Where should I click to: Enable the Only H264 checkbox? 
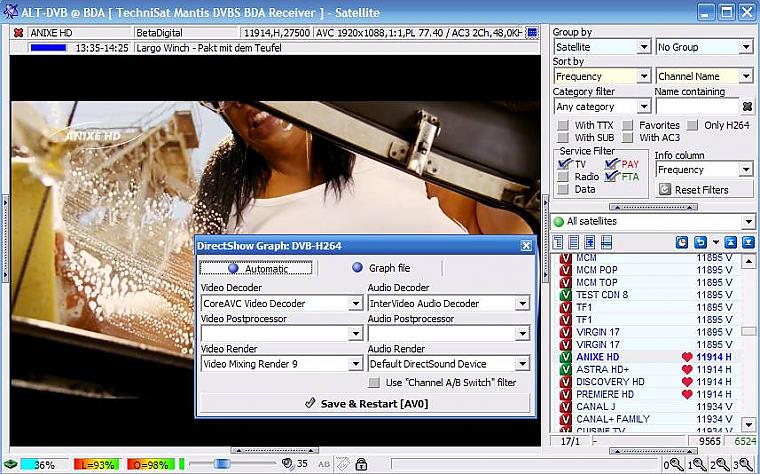(x=693, y=126)
